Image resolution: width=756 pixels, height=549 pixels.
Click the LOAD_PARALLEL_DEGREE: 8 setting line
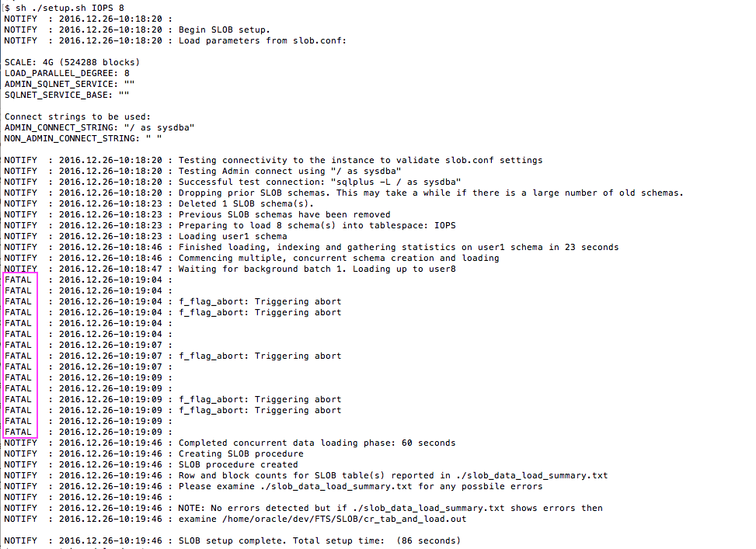(x=67, y=73)
